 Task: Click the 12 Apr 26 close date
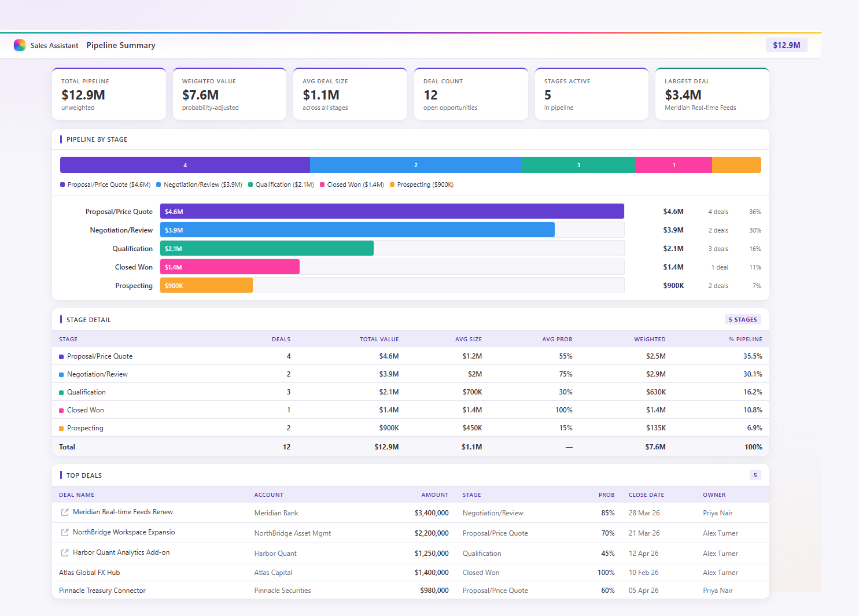pos(644,554)
